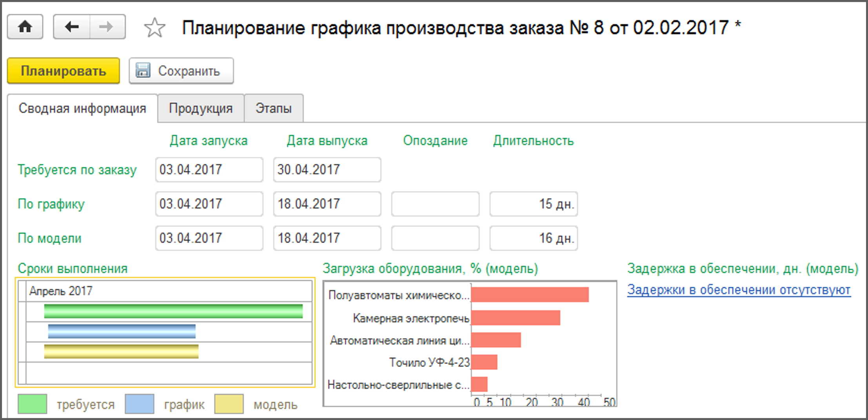Viewport: 868px width, 420px height.
Task: Go back with the left arrow
Action: pyautogui.click(x=72, y=27)
